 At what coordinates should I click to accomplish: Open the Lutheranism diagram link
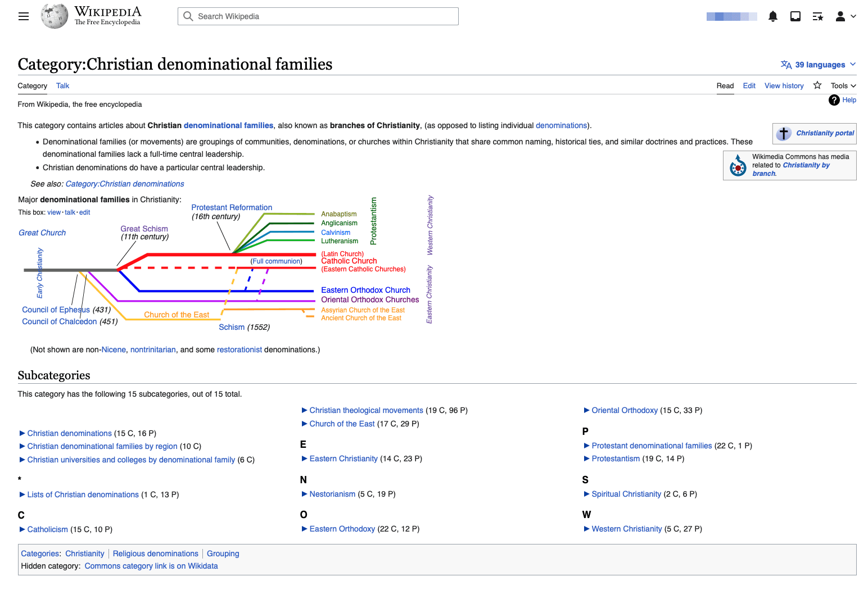pos(340,241)
